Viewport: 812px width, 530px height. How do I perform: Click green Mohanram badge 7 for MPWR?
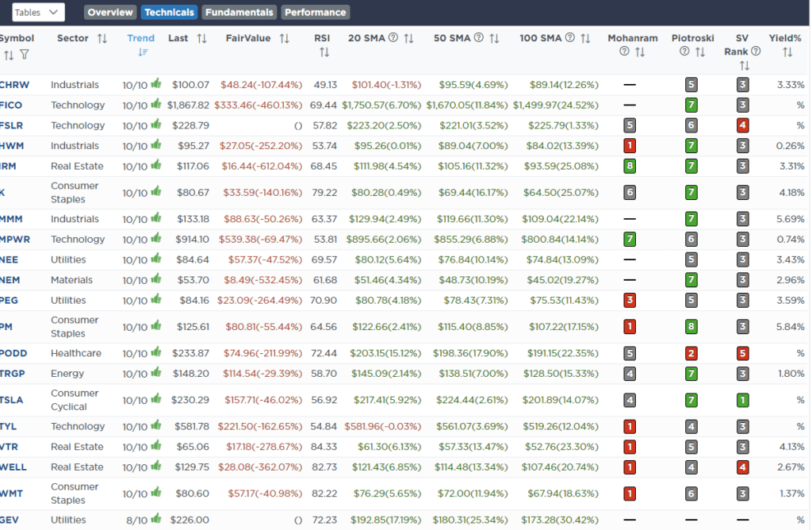pyautogui.click(x=630, y=240)
